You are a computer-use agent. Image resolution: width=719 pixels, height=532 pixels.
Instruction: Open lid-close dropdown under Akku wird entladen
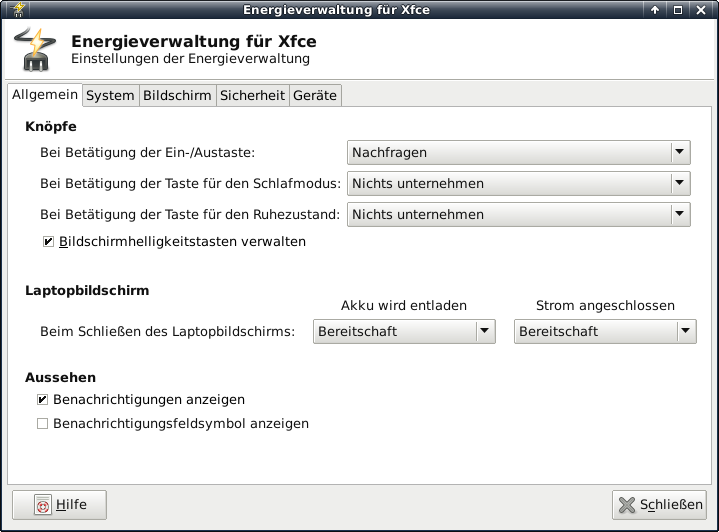tap(404, 332)
